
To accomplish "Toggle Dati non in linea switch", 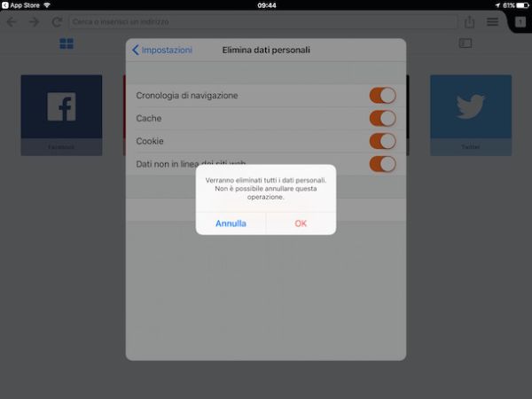I will coord(382,163).
